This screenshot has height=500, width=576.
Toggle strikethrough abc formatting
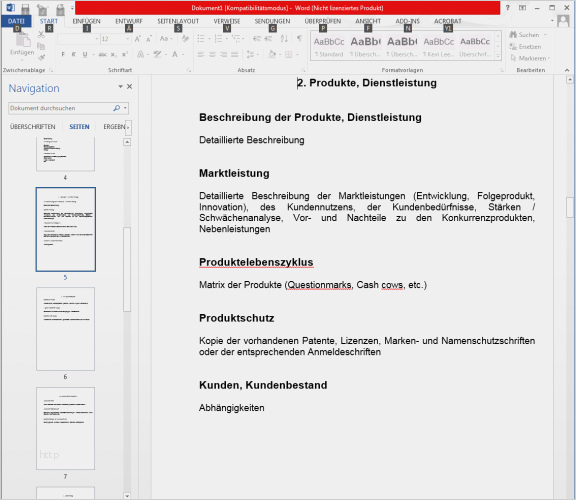102,54
